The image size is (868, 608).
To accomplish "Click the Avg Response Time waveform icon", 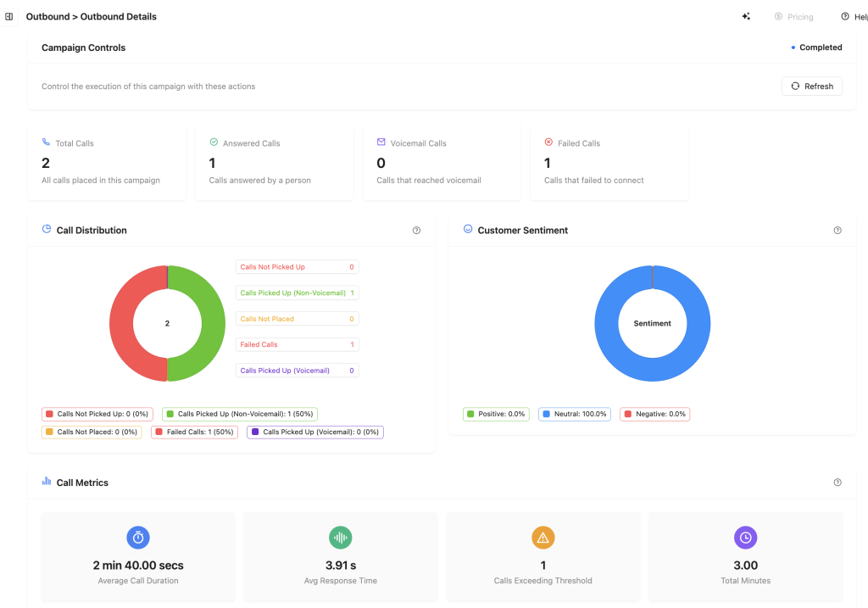I will tap(340, 538).
